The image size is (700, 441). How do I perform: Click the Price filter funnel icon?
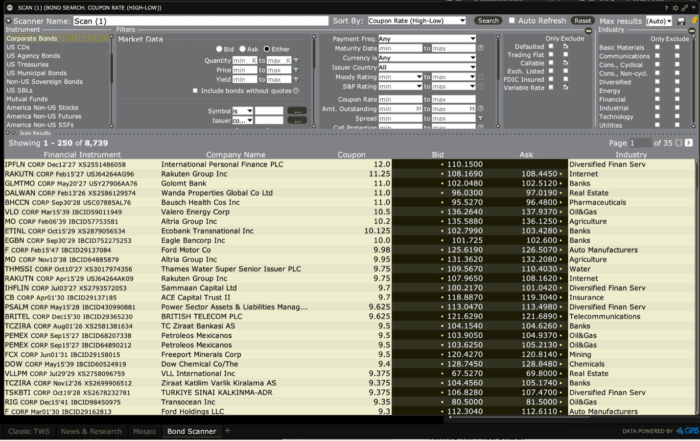pyautogui.click(x=296, y=70)
